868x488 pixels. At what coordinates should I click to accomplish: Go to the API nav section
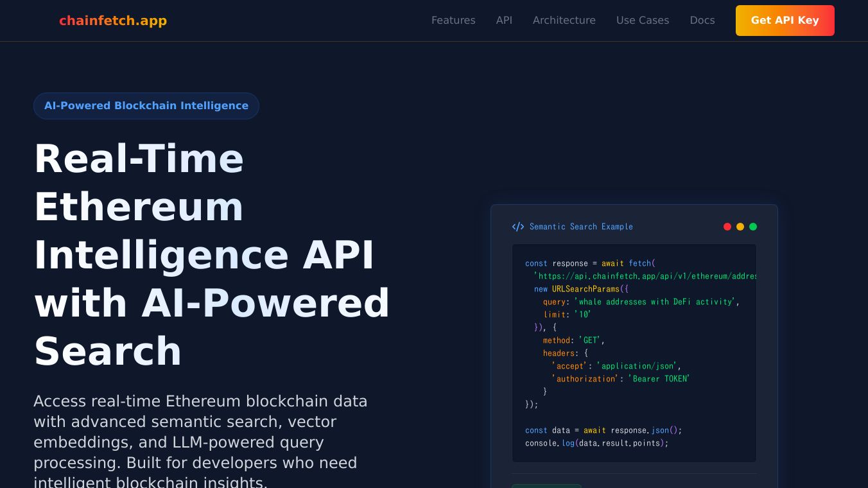tap(504, 21)
